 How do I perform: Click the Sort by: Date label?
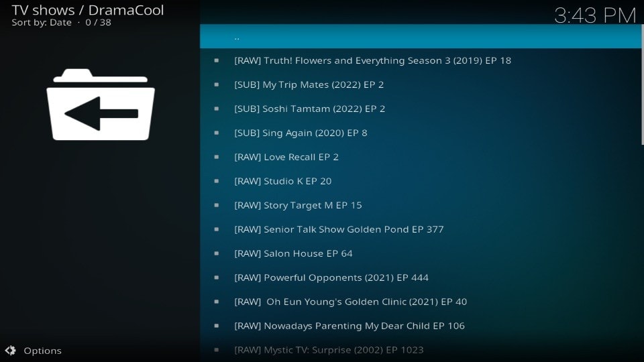[42, 23]
